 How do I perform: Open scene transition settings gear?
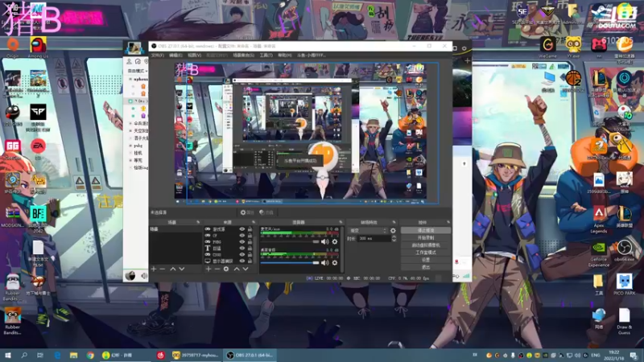point(393,231)
